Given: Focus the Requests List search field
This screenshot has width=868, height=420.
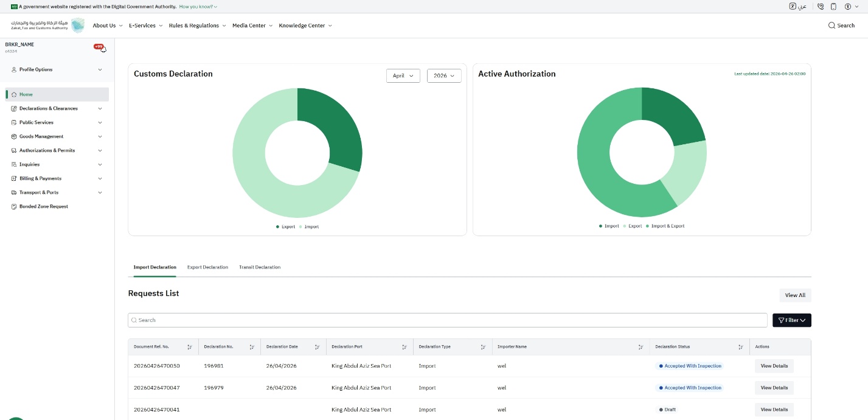Looking at the screenshot, I should 448,320.
